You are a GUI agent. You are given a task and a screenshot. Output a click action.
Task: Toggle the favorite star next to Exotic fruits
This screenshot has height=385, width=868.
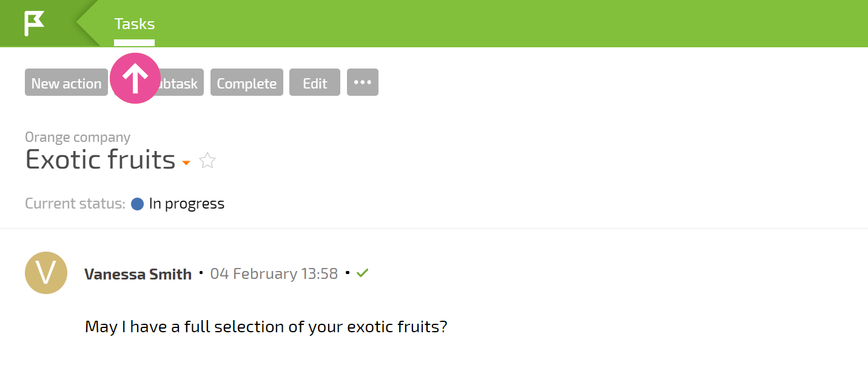click(207, 161)
